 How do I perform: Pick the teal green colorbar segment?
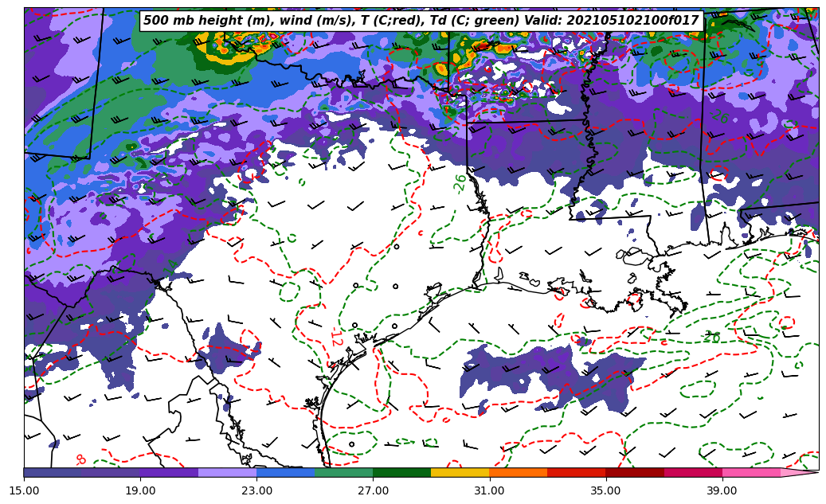click(344, 472)
